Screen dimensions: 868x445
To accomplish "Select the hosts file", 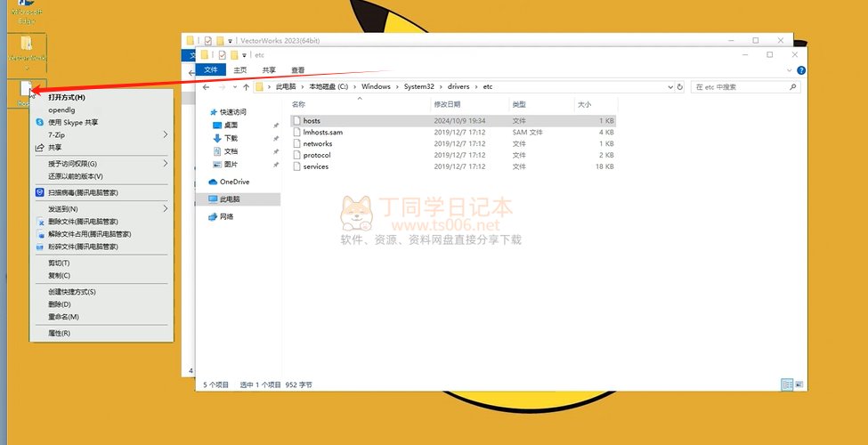I will tap(453, 121).
